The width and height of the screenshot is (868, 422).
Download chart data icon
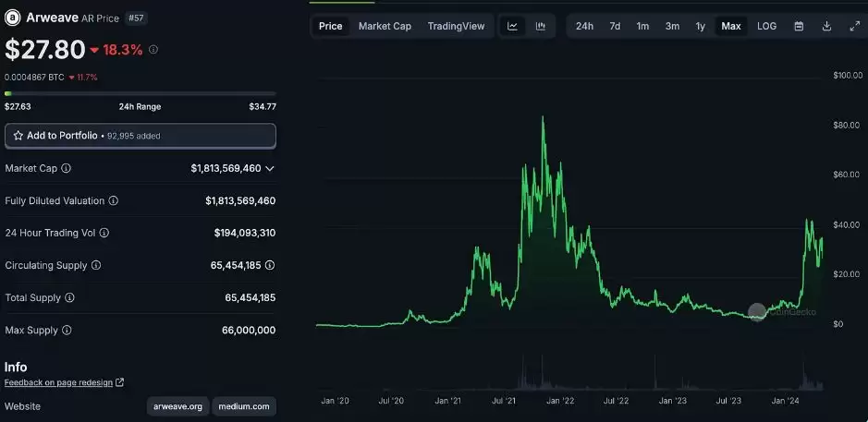tap(826, 26)
